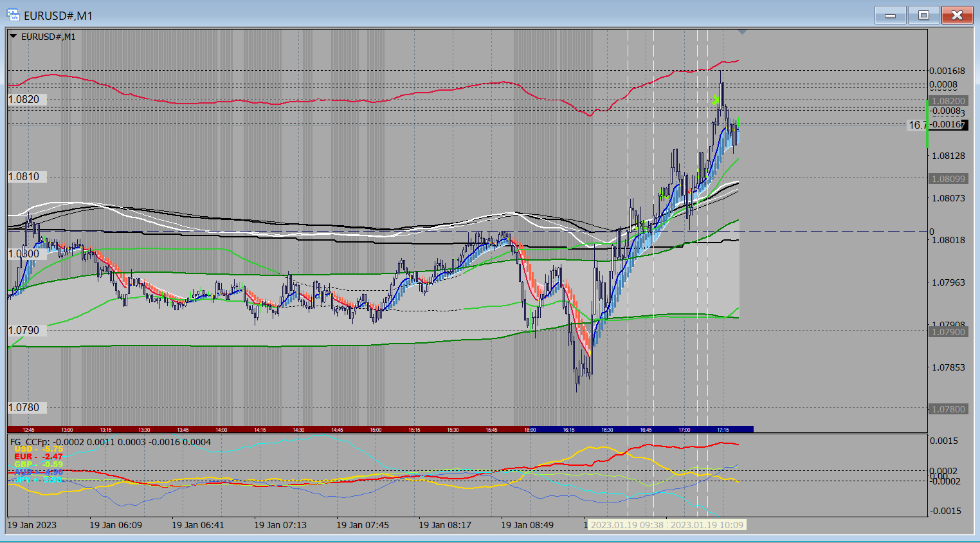Click the 2023.01.19 09:38 time label
This screenshot has height=543, width=980.
pos(627,525)
